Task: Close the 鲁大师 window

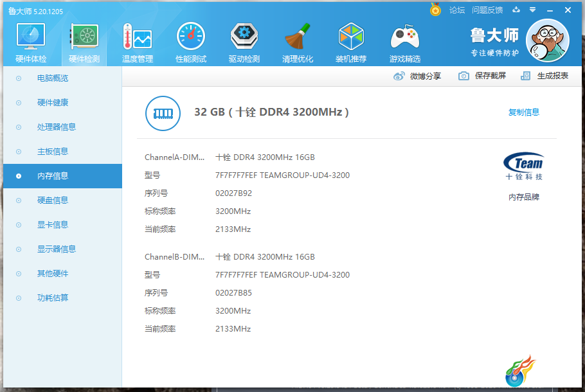Action: [568, 10]
